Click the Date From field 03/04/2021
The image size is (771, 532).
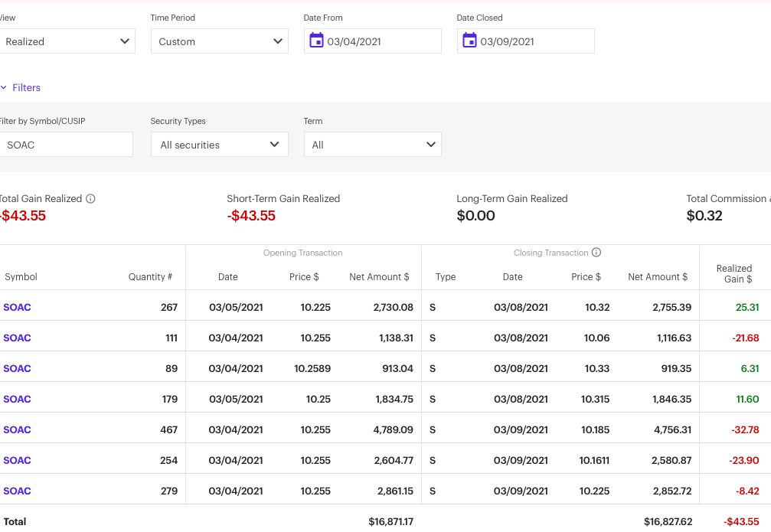[379, 41]
